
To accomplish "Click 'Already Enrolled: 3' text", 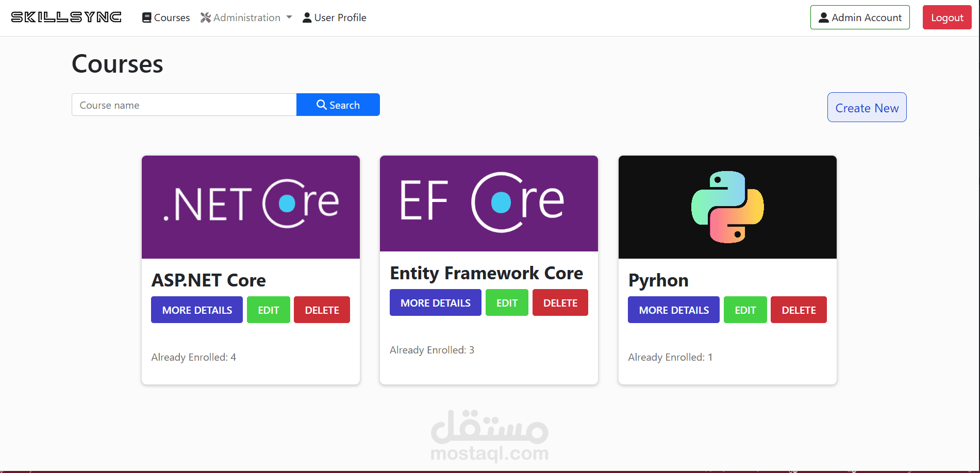I will point(432,350).
